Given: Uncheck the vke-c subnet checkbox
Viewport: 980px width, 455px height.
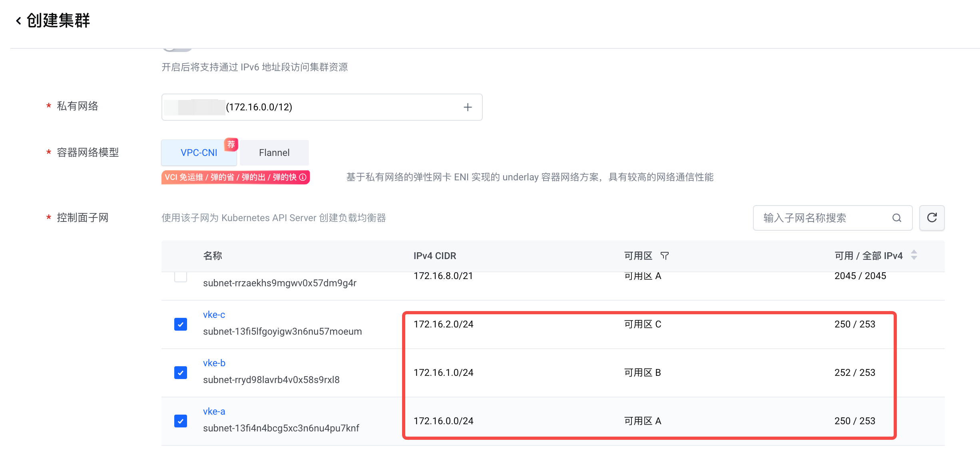Looking at the screenshot, I should (x=181, y=324).
